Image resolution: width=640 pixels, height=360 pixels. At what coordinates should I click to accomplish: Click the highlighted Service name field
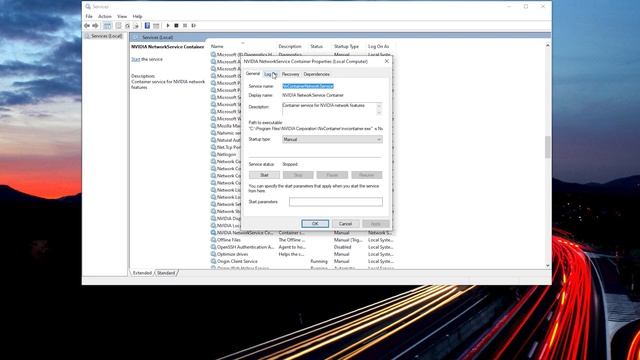(308, 86)
